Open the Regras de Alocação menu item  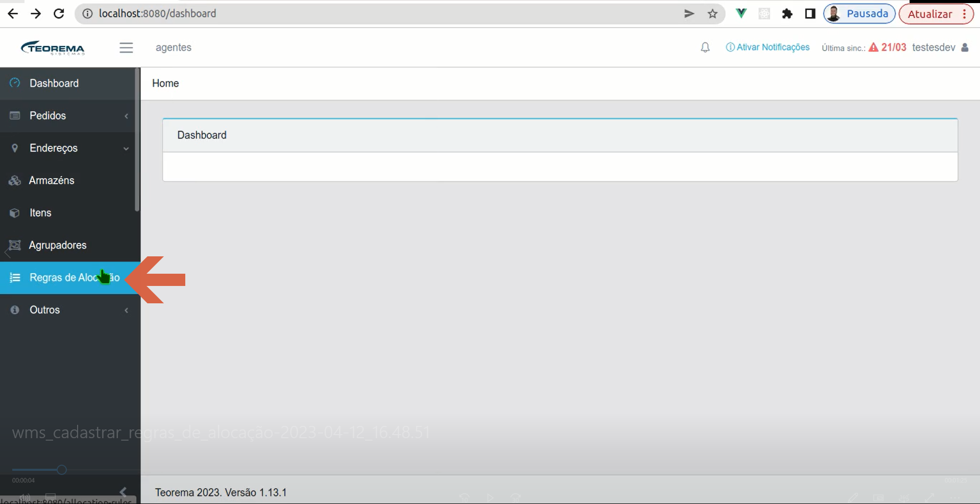pos(70,278)
